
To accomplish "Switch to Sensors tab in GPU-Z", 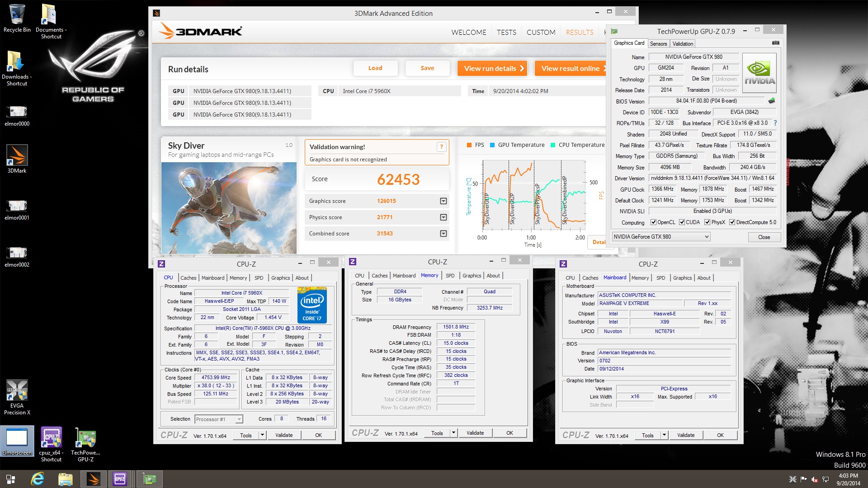I will pyautogui.click(x=658, y=44).
